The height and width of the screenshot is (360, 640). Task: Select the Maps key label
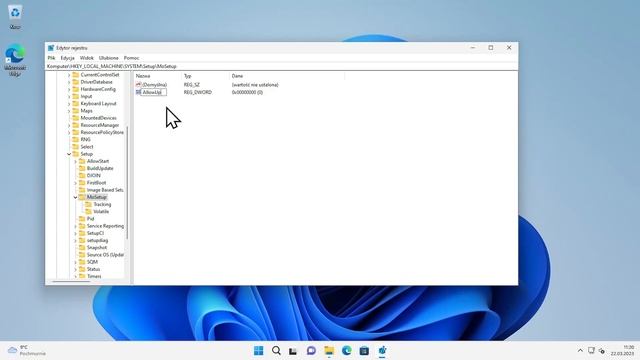click(86, 111)
